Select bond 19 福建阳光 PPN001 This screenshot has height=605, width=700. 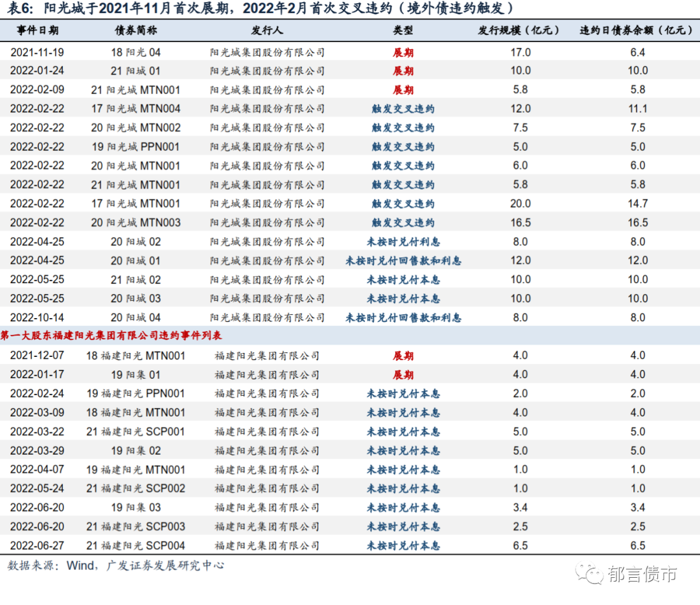click(x=135, y=394)
